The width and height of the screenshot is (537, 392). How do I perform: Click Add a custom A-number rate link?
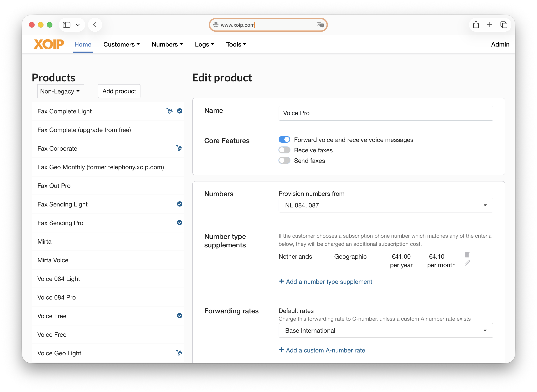(322, 350)
